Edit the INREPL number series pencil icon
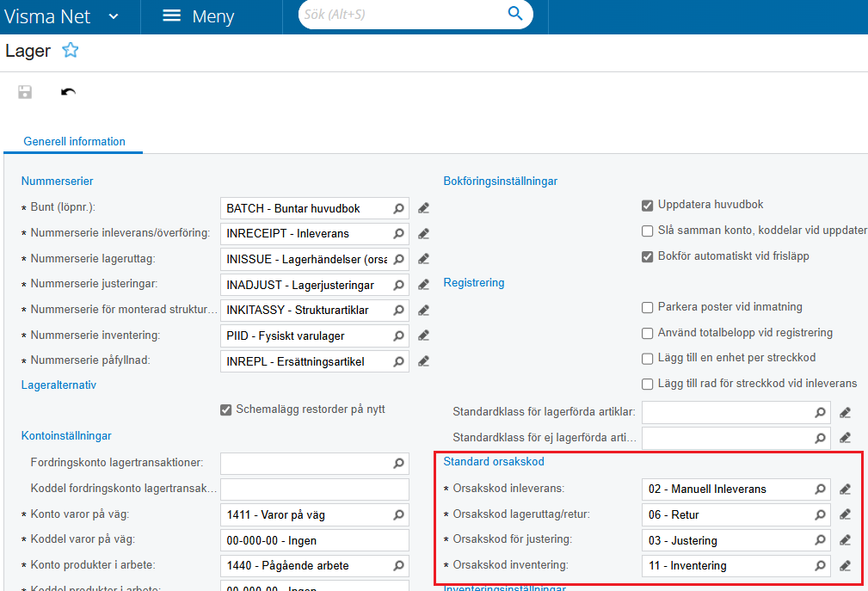 [423, 361]
